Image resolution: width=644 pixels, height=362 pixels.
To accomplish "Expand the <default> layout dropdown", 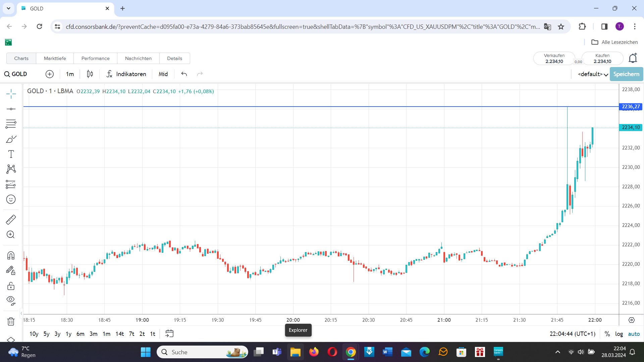I will [x=593, y=74].
